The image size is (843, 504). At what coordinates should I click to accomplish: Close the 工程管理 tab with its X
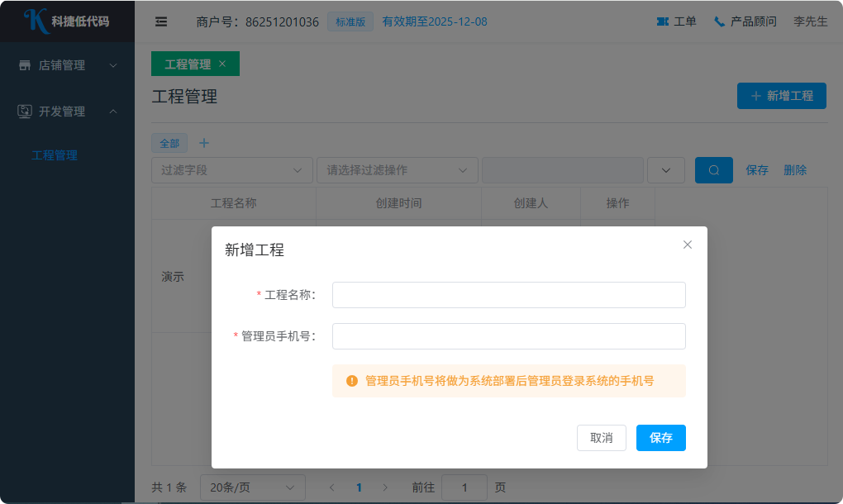(222, 64)
